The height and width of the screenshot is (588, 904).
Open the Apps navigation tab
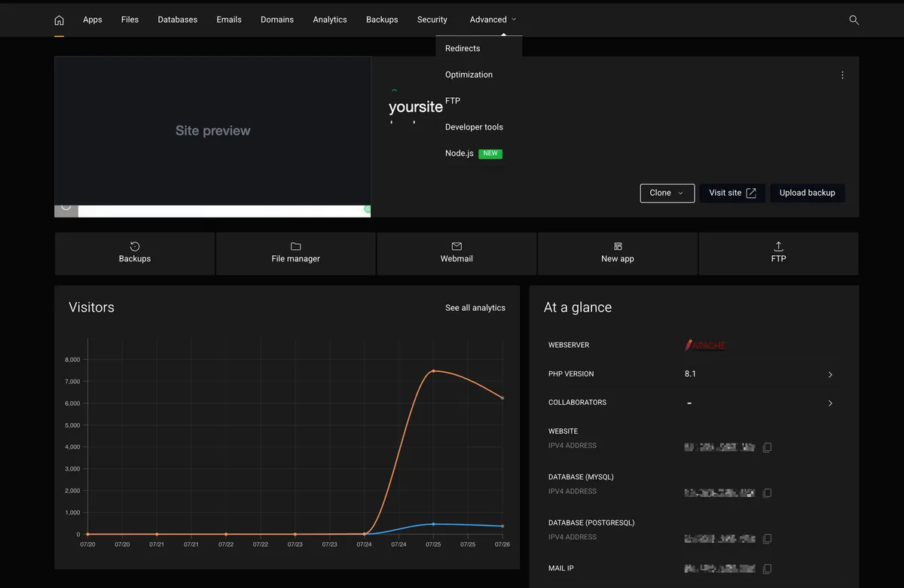click(x=93, y=20)
